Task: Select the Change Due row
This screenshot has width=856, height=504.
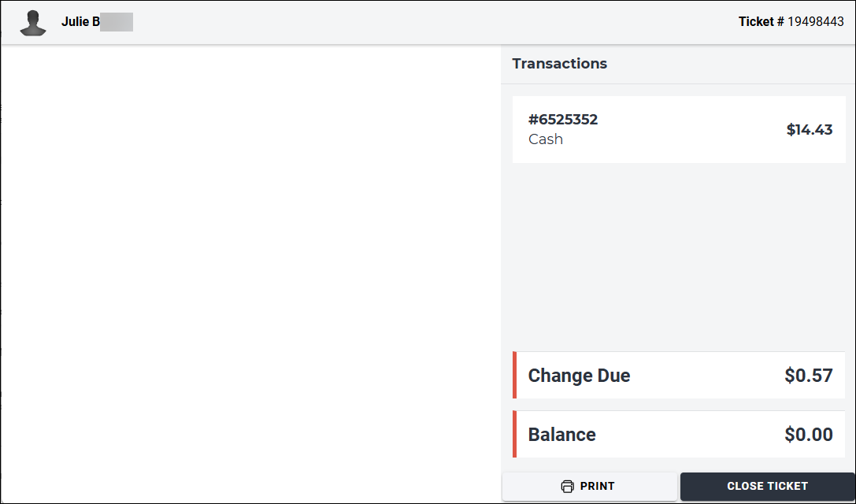Action: (x=679, y=375)
